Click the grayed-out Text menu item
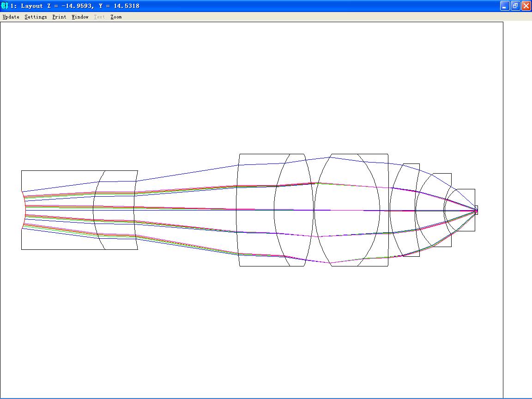The height and width of the screenshot is (399, 532). click(x=99, y=17)
